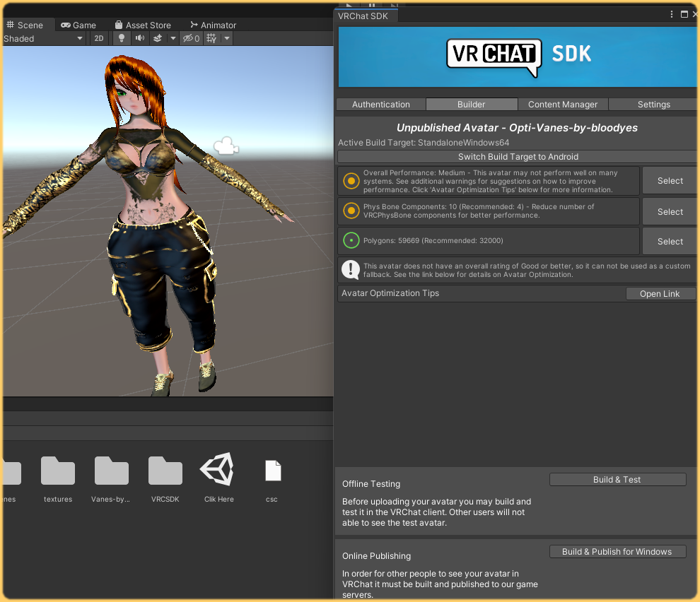Click Offline Testing heading

(x=371, y=484)
